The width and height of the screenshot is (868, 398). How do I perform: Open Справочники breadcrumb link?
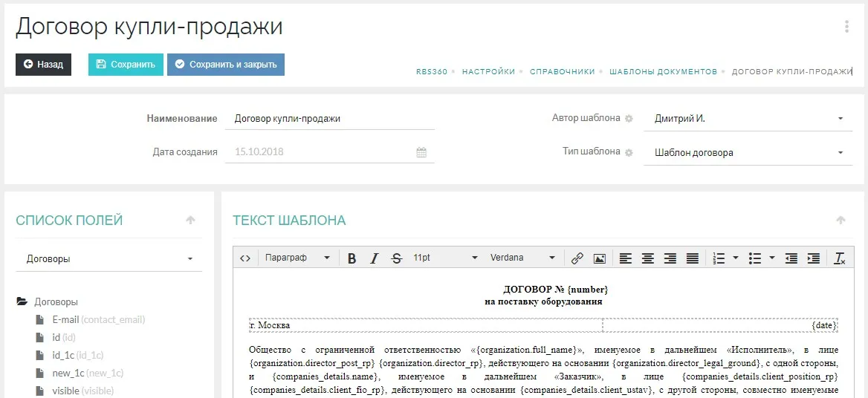tap(562, 72)
